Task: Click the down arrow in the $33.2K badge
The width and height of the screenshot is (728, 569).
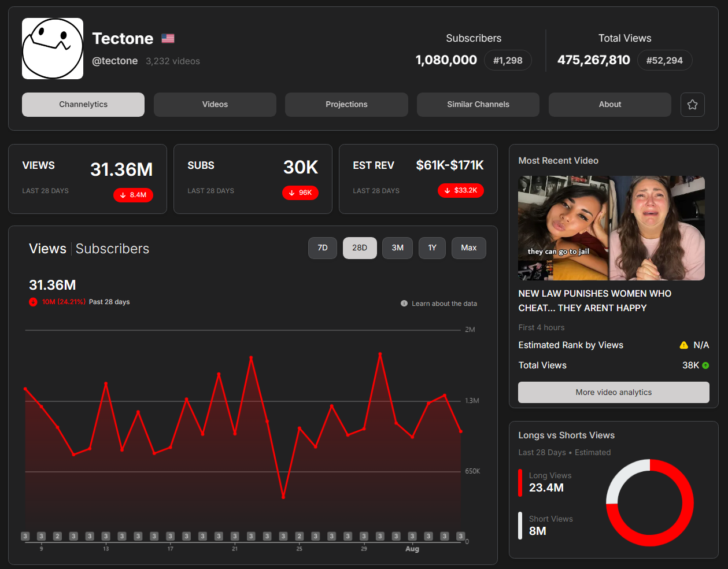Action: [x=447, y=190]
